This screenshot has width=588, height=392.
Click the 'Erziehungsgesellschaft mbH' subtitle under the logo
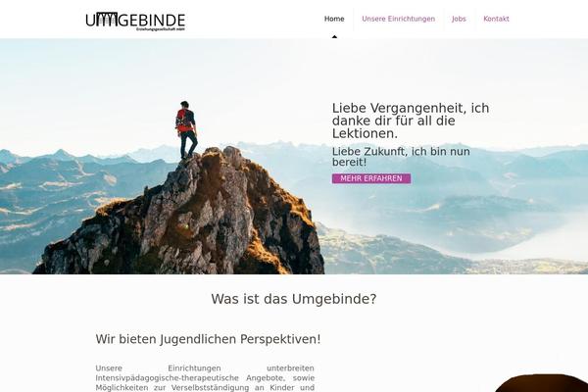(x=161, y=28)
